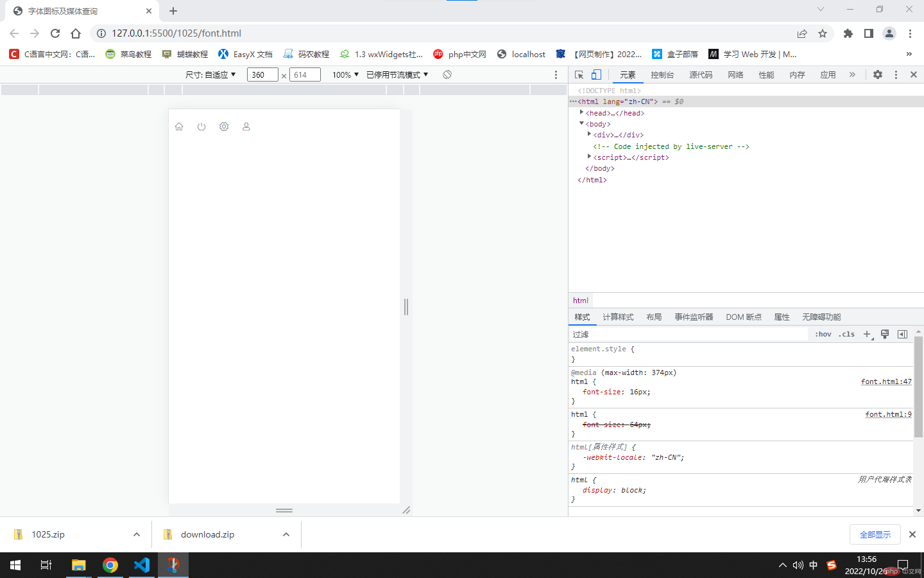Switch to the 源代码 Sources tab
Image resolution: width=924 pixels, height=578 pixels.
701,74
